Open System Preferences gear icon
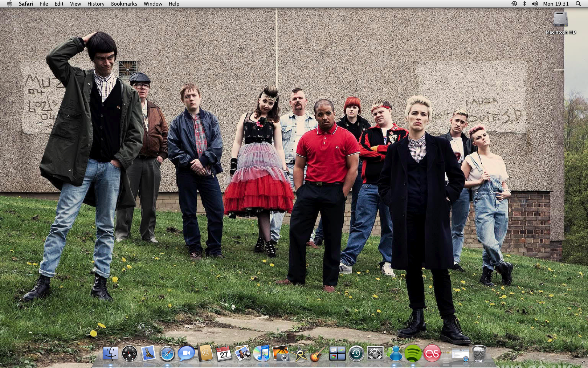The image size is (588, 368). (x=375, y=353)
